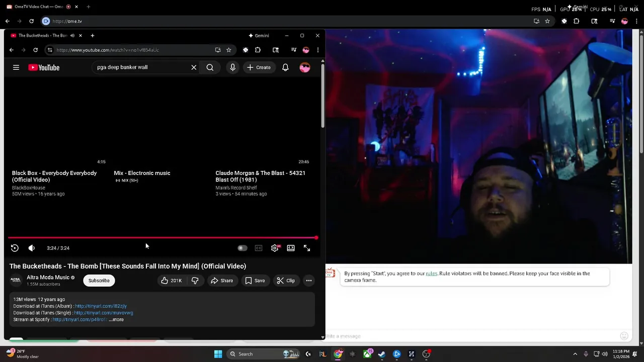Subscribe to Altra Moda Music

pyautogui.click(x=99, y=281)
